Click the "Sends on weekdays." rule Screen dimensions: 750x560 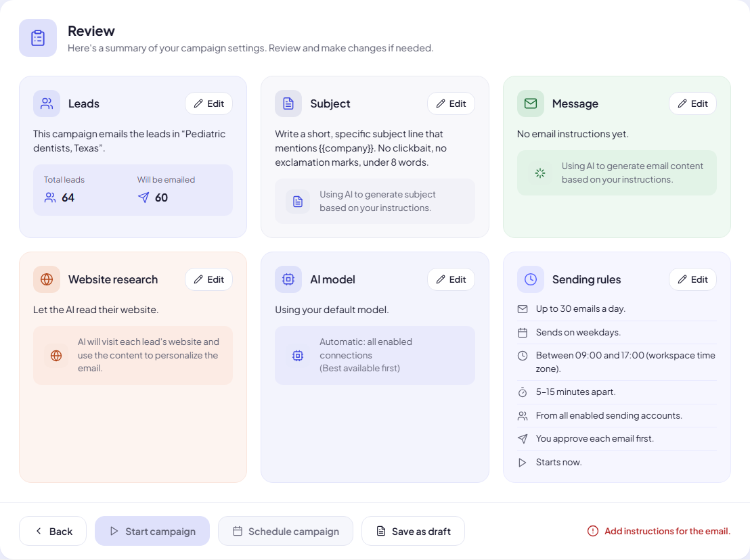coord(578,332)
